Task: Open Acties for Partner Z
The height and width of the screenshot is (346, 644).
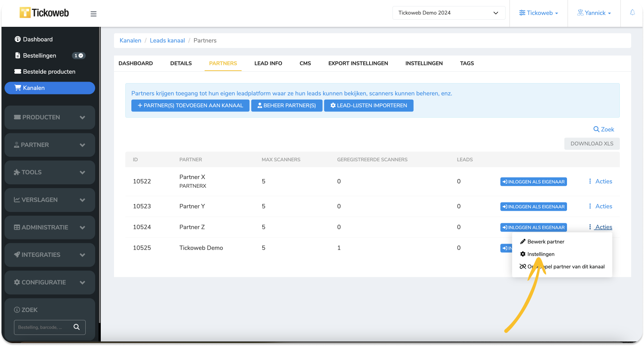Action: [x=600, y=227]
